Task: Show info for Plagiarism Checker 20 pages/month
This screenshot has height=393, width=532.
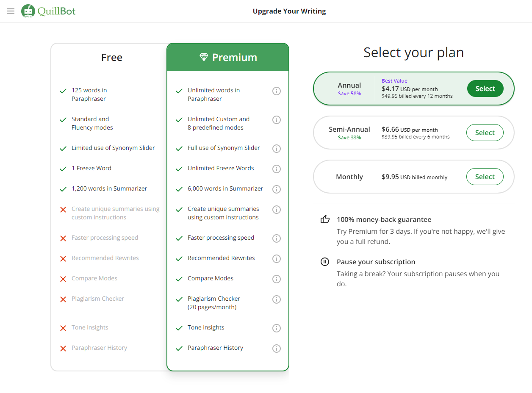Action: tap(277, 299)
